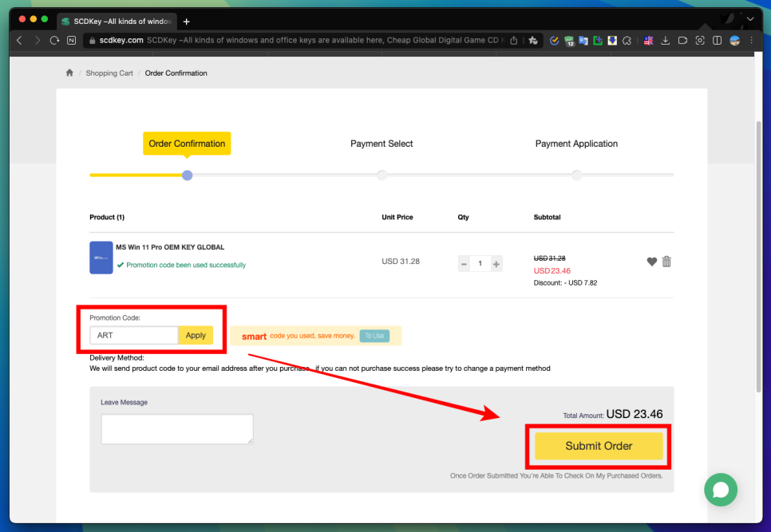Click the To Use smart code button
771x532 pixels.
pos(374,336)
